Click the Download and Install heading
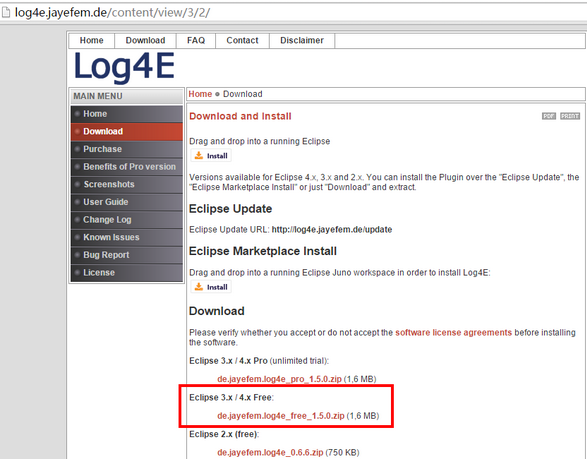The image size is (587, 460). click(x=240, y=116)
